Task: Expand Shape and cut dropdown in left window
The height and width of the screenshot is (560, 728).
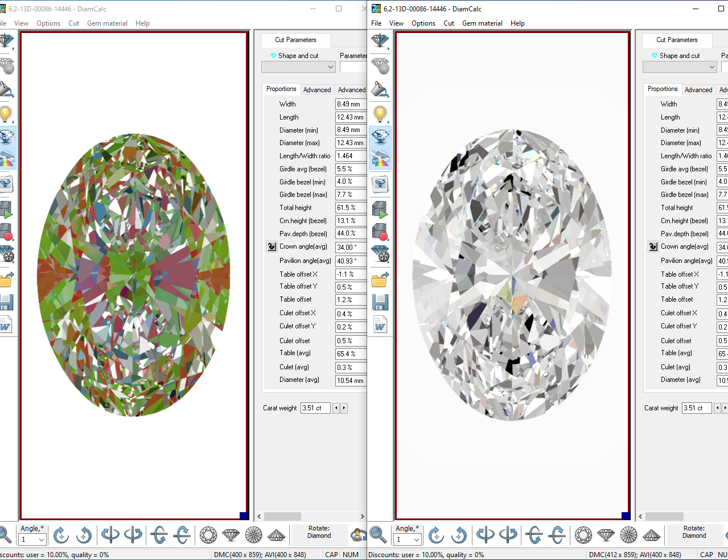Action: [331, 67]
